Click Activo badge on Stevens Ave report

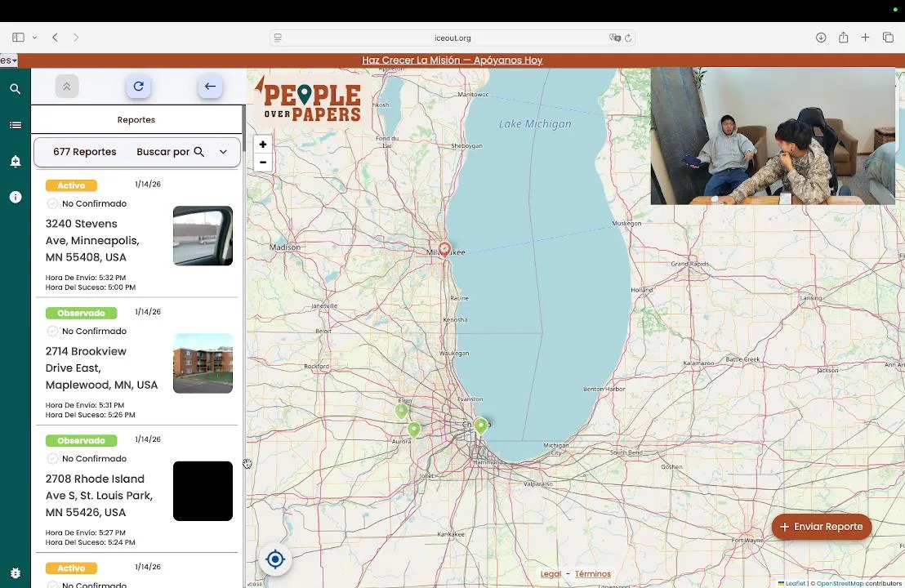71,185
